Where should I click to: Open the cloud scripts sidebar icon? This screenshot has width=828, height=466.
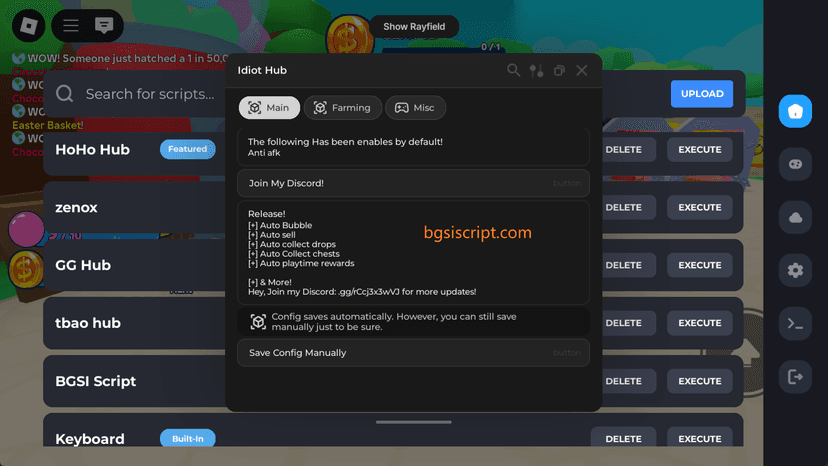point(795,217)
